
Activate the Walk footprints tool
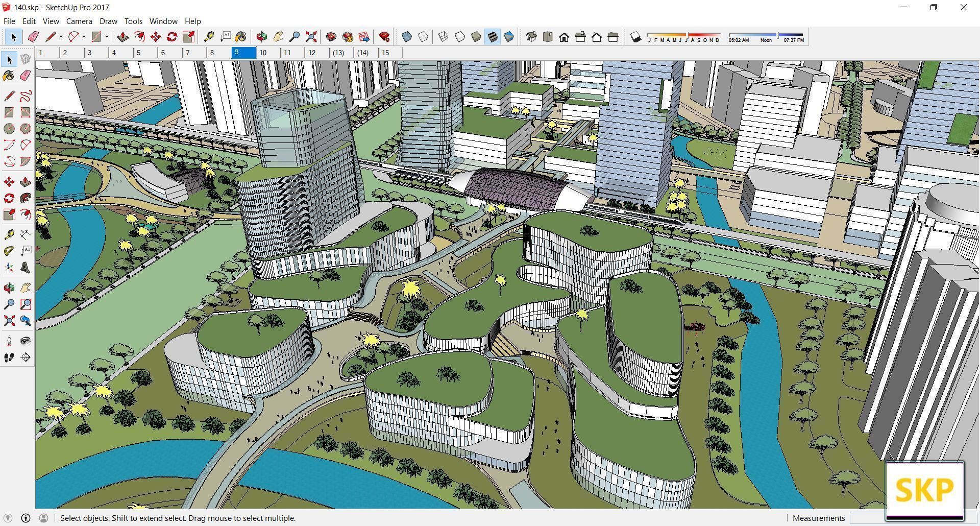[x=9, y=357]
